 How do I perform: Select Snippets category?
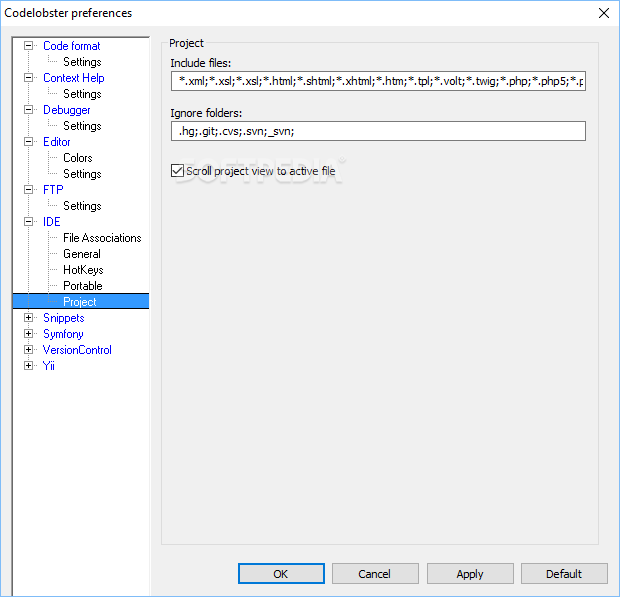click(x=64, y=318)
